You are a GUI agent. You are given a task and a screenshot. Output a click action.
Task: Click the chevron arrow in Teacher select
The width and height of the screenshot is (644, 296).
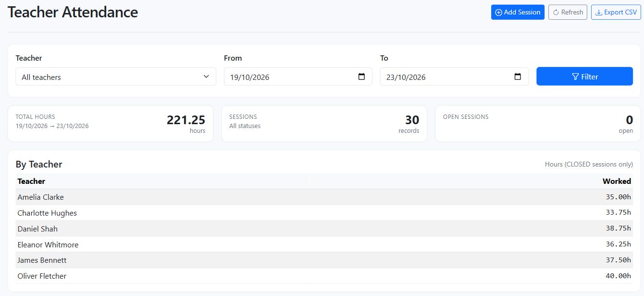pos(206,77)
